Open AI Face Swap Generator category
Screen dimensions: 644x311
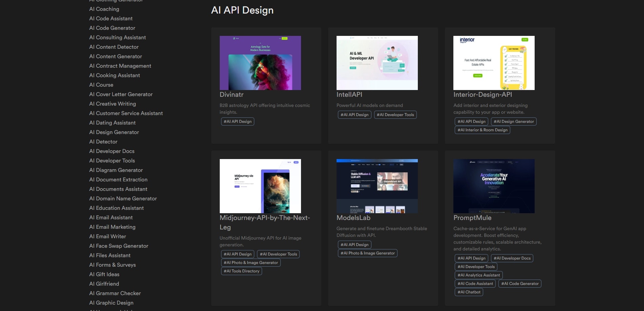(x=119, y=246)
